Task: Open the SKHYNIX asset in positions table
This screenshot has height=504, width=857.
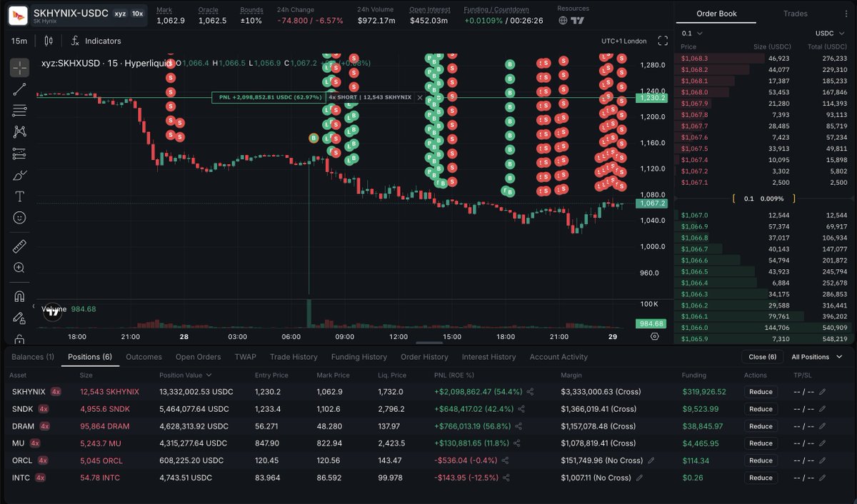Action: pos(29,392)
